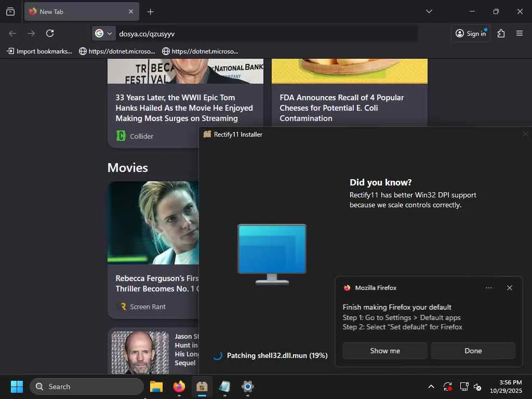This screenshot has height=399, width=532.
Task: Click the Did you know? heading
Action: coord(380,182)
